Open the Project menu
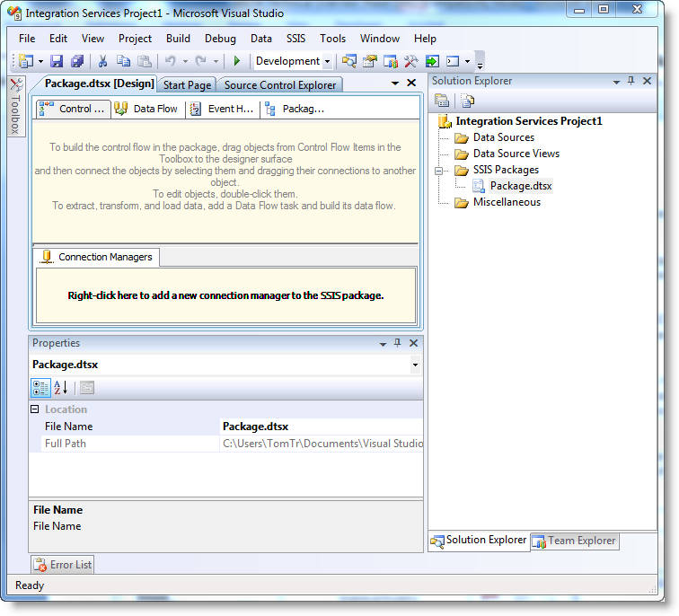This screenshot has height=616, width=679. (135, 39)
